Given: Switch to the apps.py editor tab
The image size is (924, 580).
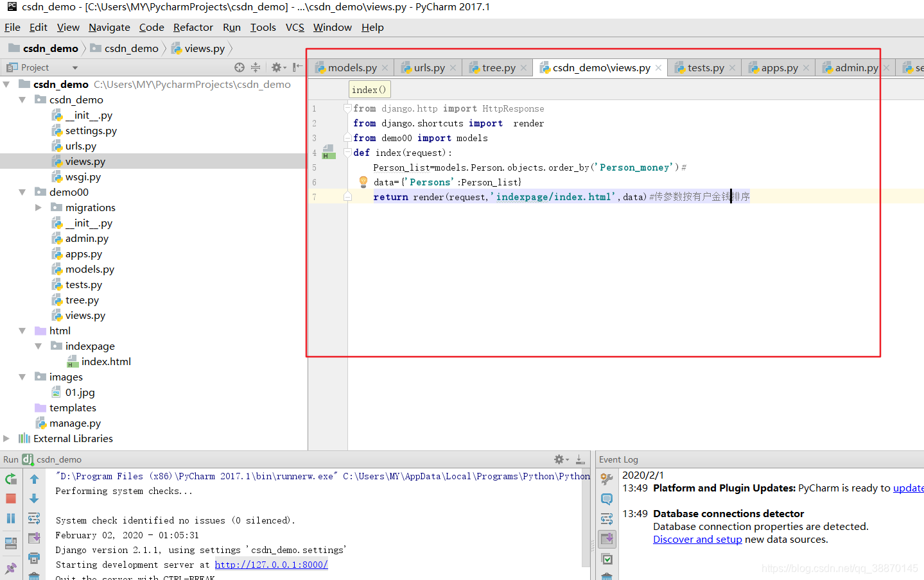Looking at the screenshot, I should [x=780, y=67].
